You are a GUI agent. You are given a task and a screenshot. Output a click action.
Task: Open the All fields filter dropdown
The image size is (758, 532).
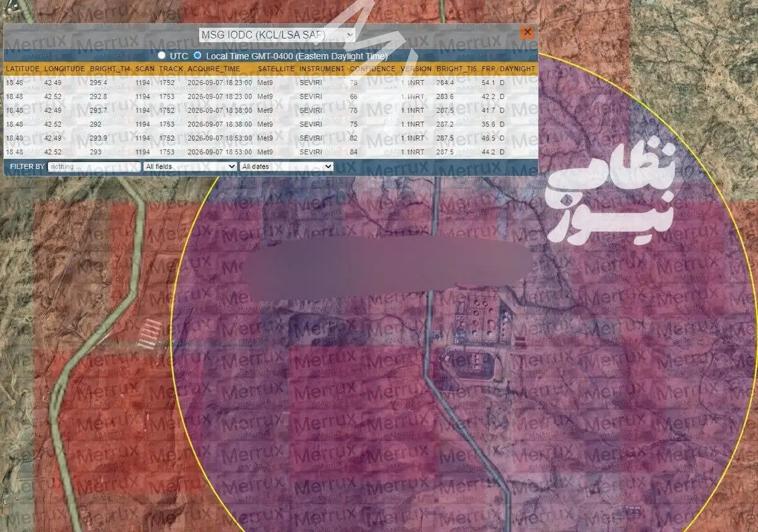(x=189, y=166)
